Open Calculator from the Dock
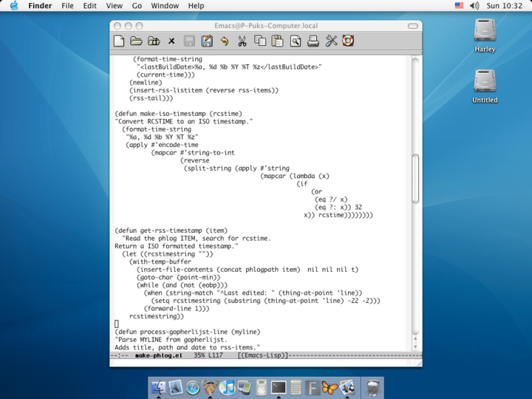The height and width of the screenshot is (399, 532). click(296, 387)
